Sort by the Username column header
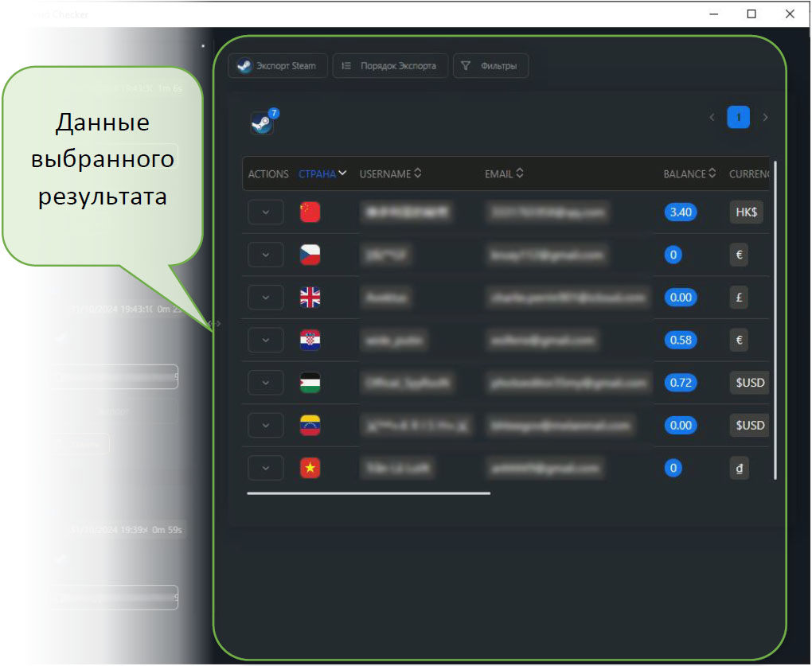This screenshot has width=812, height=666. 390,173
